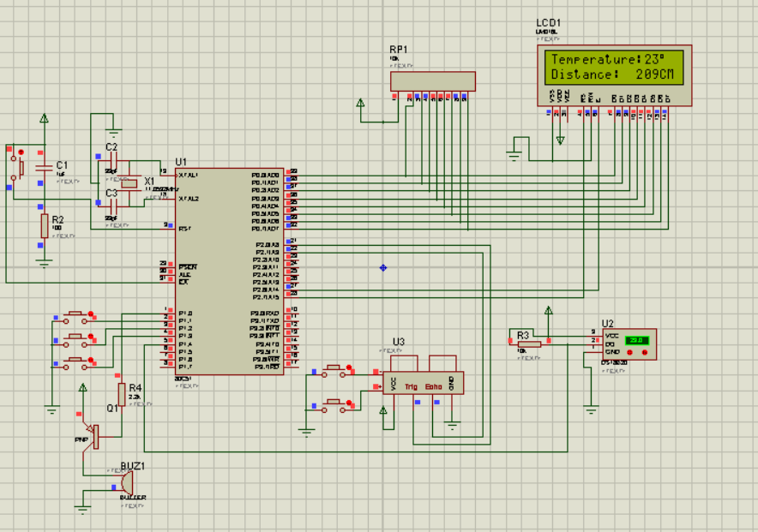
Task: Click resistor R2 in reset circuit
Action: (x=44, y=226)
